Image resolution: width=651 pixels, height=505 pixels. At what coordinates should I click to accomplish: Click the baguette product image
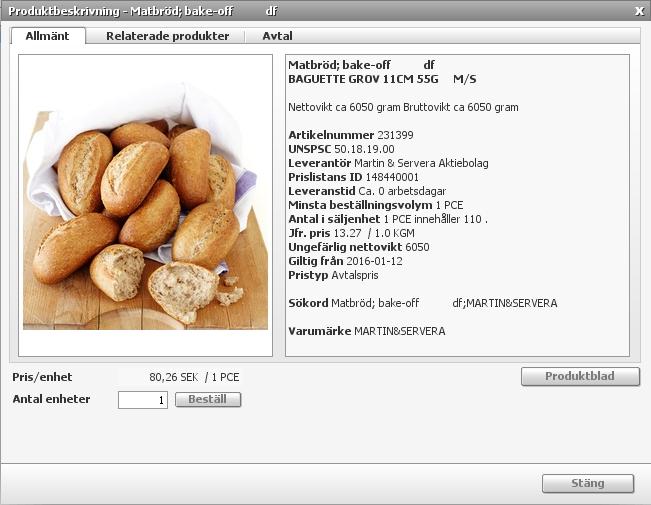(145, 206)
